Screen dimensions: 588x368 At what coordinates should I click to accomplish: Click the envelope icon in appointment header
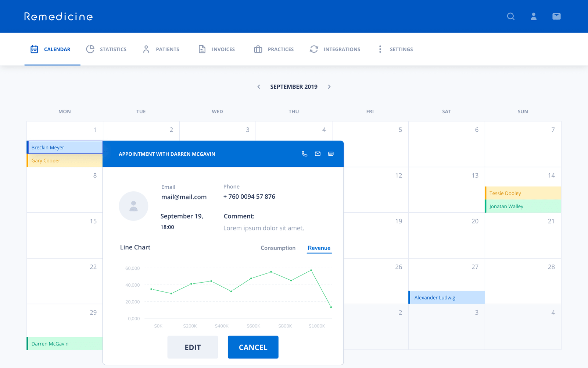[318, 154]
